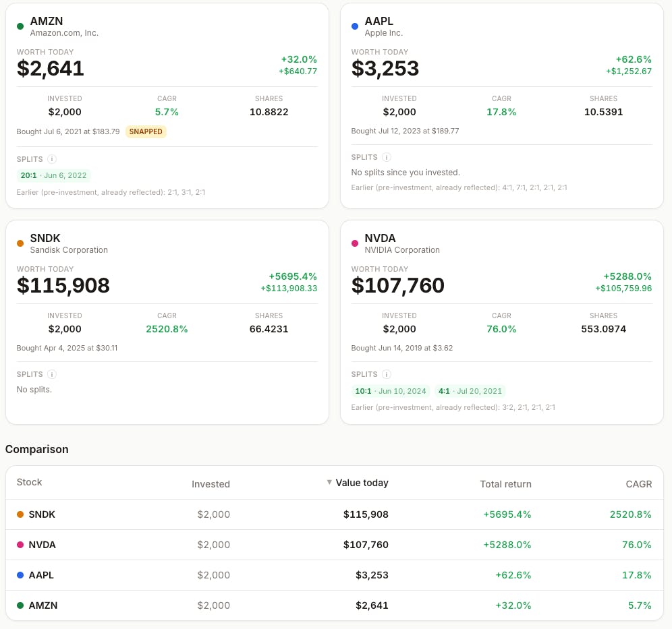Viewport: 672px width, 629px height.
Task: Sort comparison table by Total return
Action: 505,484
